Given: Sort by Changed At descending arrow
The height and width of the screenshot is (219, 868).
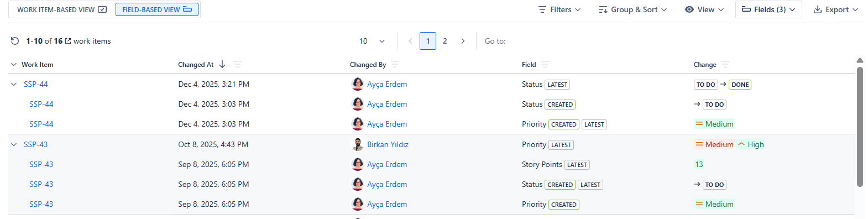Looking at the screenshot, I should pyautogui.click(x=222, y=65).
